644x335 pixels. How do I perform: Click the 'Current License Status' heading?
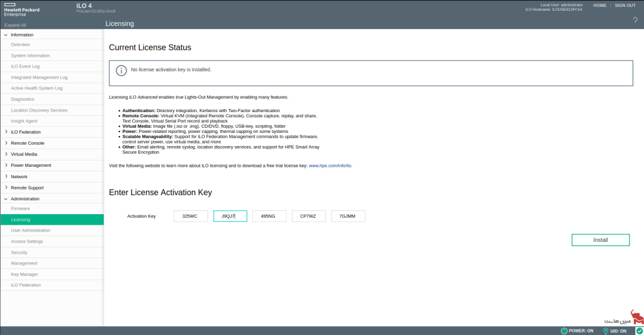click(x=150, y=47)
